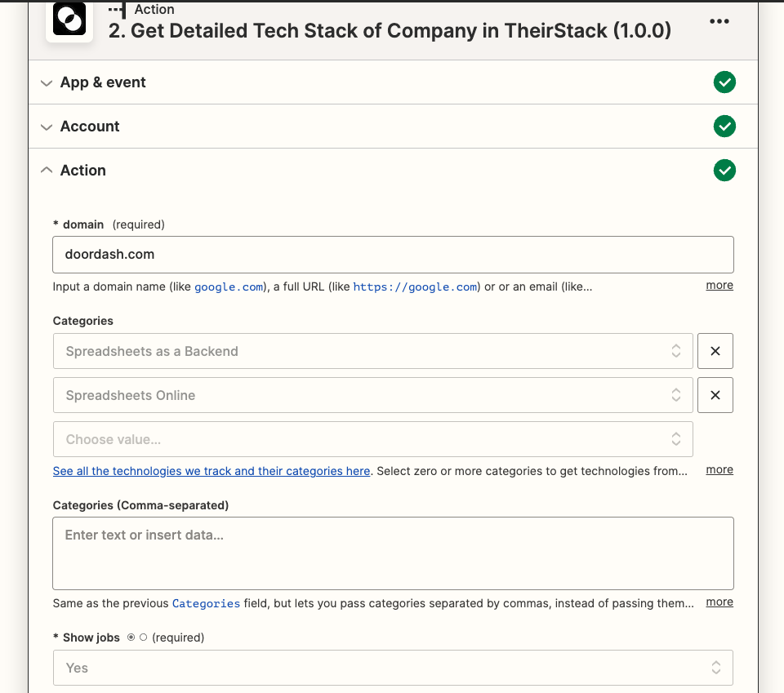The width and height of the screenshot is (784, 693).
Task: Open the Spreadsheets Online dropdown
Action: [x=372, y=395]
